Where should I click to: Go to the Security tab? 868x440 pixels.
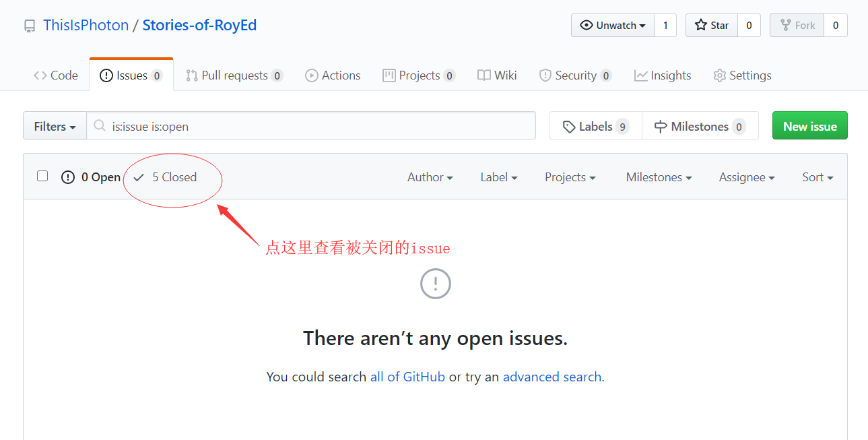[x=576, y=75]
